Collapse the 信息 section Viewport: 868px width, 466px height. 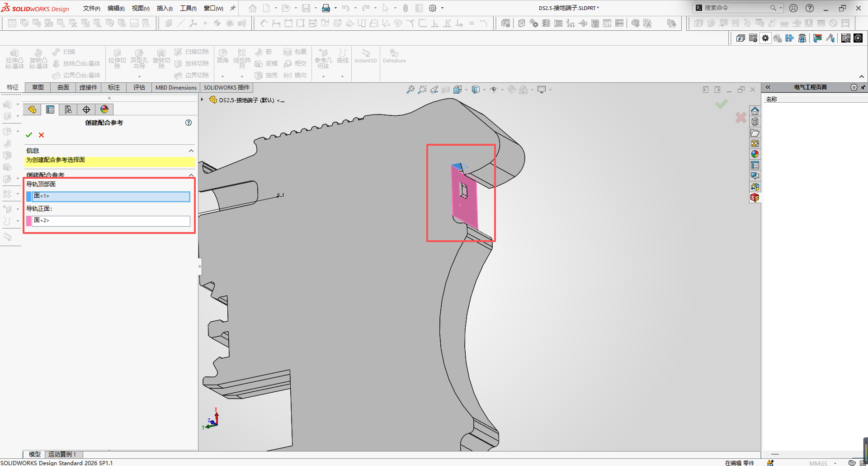coord(191,151)
